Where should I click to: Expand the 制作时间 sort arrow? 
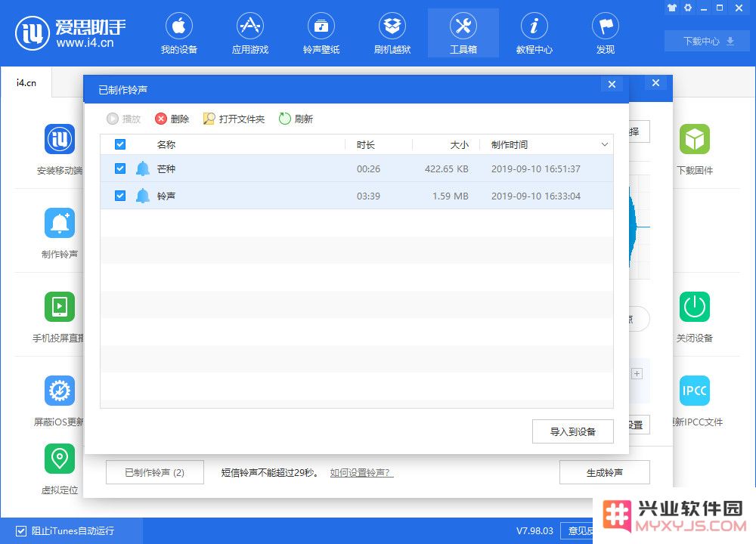click(605, 144)
